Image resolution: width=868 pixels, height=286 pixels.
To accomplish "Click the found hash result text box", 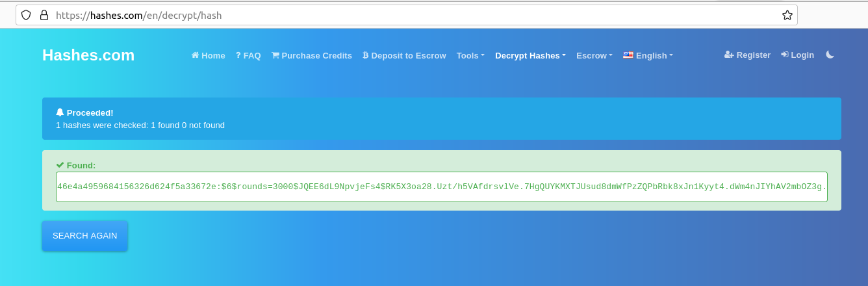I will (441, 187).
